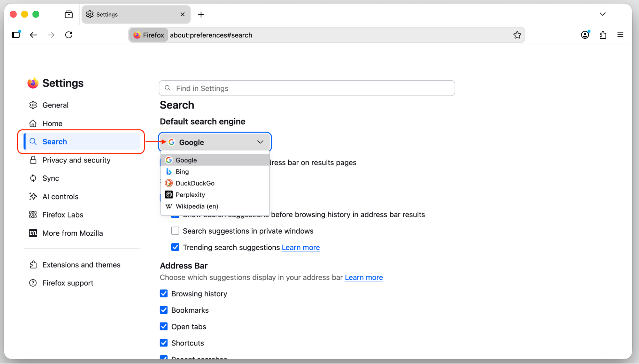The width and height of the screenshot is (639, 364).
Task: Open Firefox support link
Action: 82,283
